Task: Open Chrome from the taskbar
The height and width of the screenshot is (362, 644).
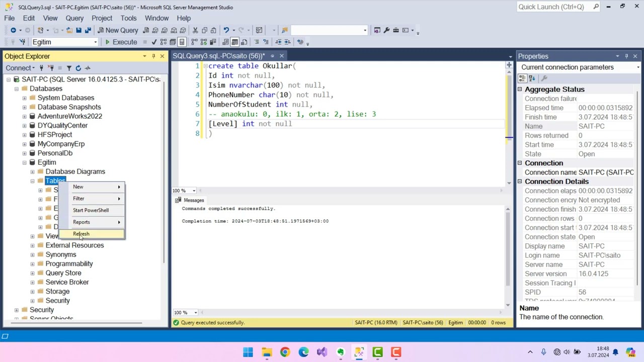Action: (x=285, y=352)
